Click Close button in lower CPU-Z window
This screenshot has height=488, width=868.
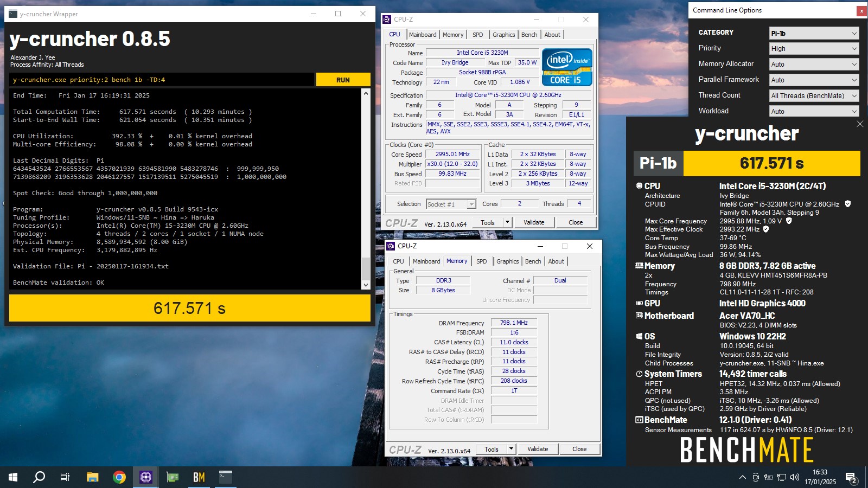(x=579, y=449)
